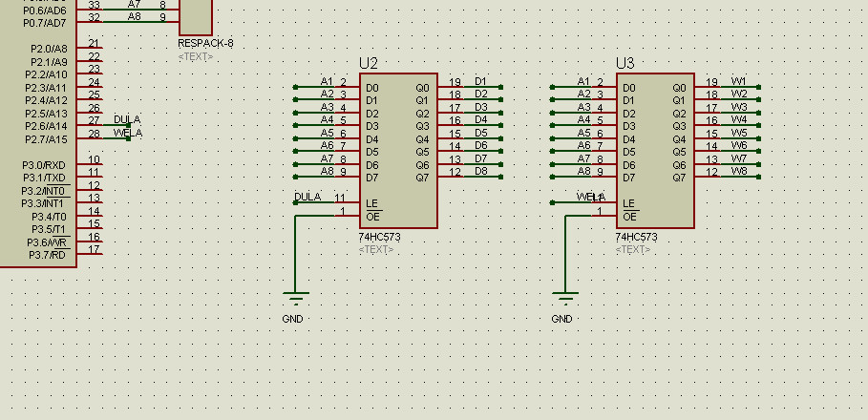The image size is (868, 420).
Task: Click the U2 reference label
Action: pos(369,63)
